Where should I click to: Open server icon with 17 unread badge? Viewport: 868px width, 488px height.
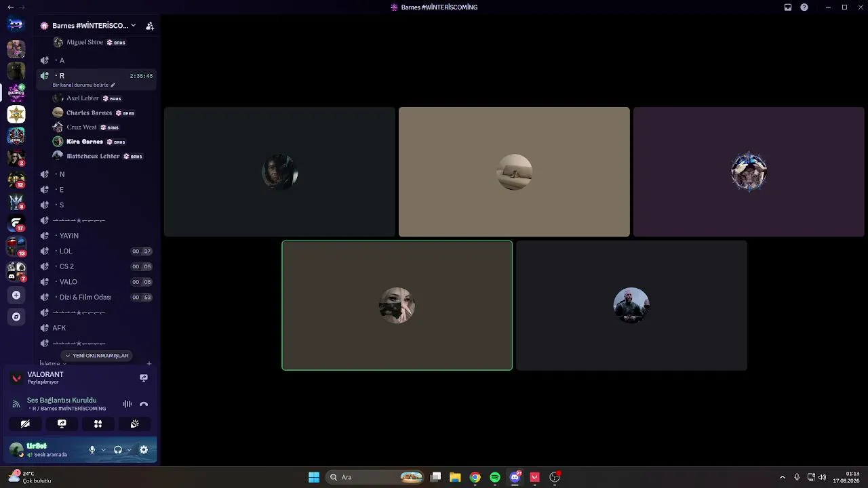(16, 223)
